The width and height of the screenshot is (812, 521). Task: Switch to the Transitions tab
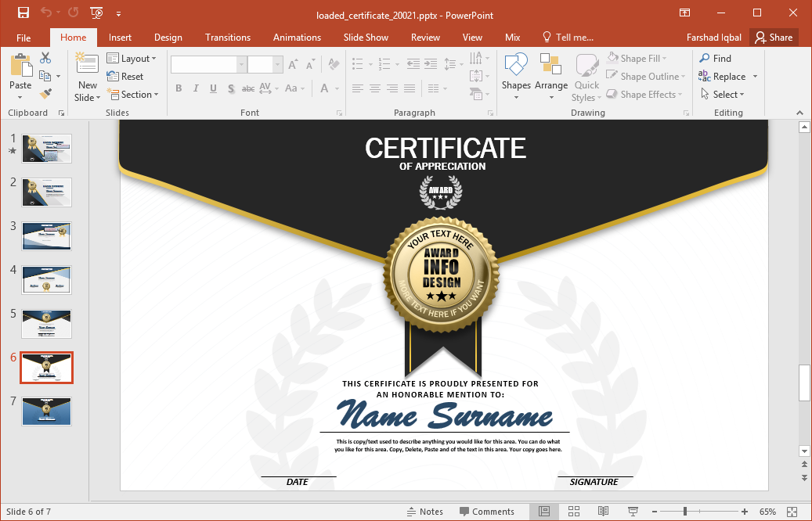(228, 38)
